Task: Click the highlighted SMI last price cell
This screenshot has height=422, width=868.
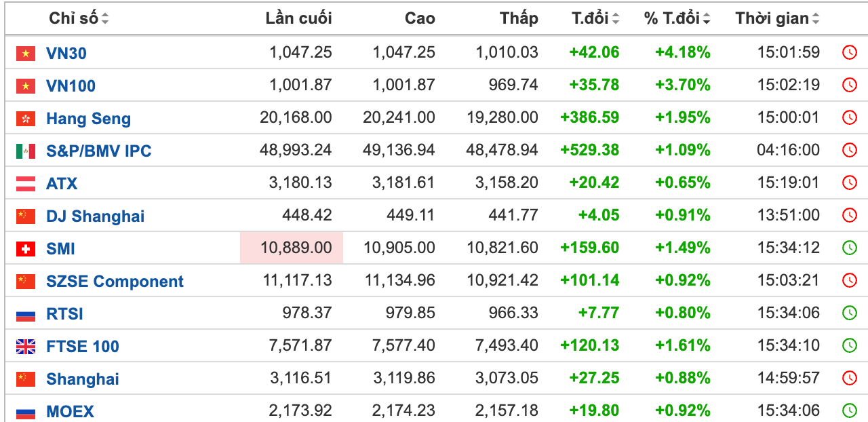Action: point(292,248)
